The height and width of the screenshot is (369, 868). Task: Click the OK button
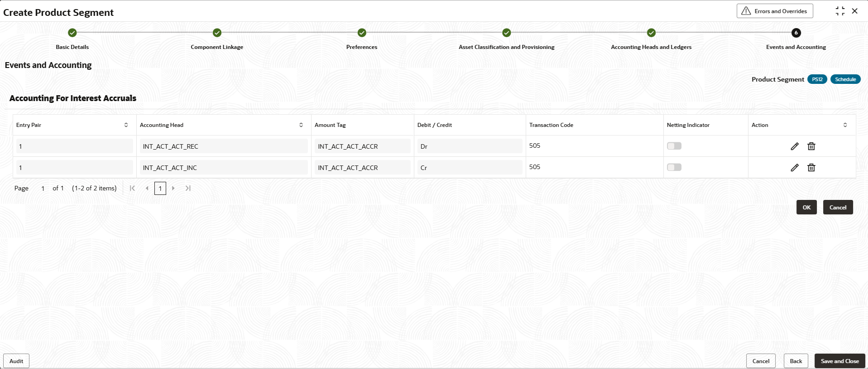tap(806, 207)
